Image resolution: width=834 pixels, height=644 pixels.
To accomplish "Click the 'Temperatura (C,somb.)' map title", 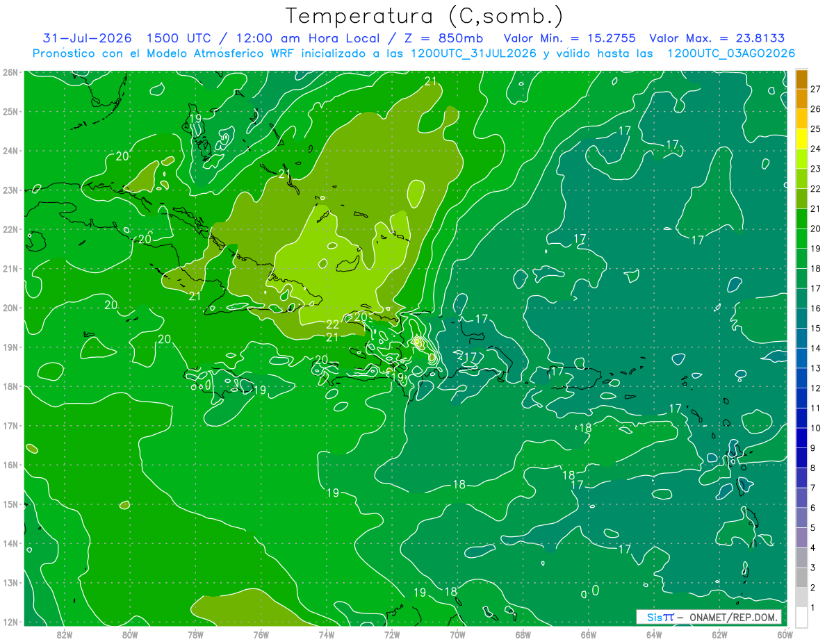I will (x=424, y=16).
